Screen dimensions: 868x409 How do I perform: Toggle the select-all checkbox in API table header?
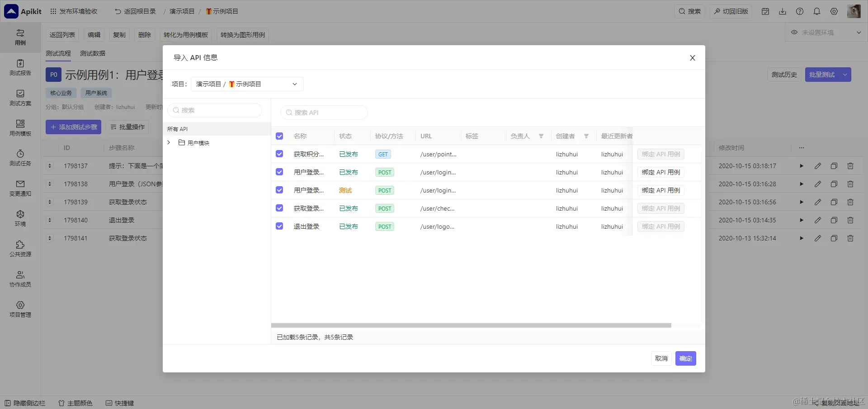(279, 136)
